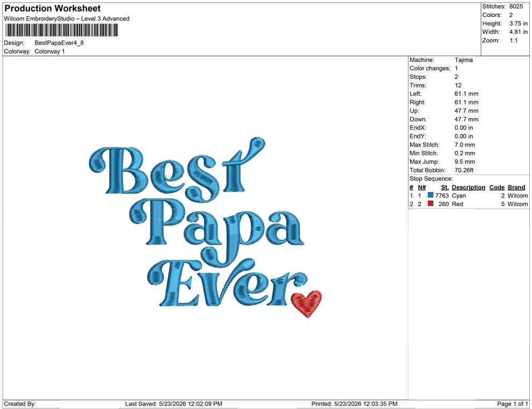Click the 'Code' column header
The image size is (532, 409).
coord(497,187)
